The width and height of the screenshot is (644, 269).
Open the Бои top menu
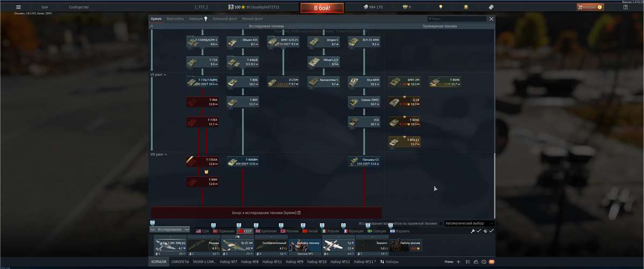pyautogui.click(x=45, y=7)
